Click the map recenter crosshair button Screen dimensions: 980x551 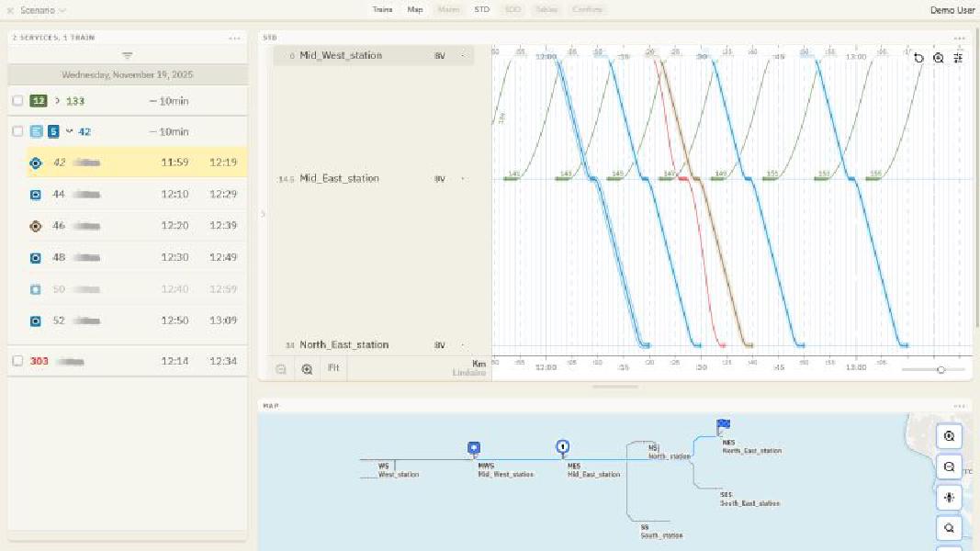tap(949, 498)
